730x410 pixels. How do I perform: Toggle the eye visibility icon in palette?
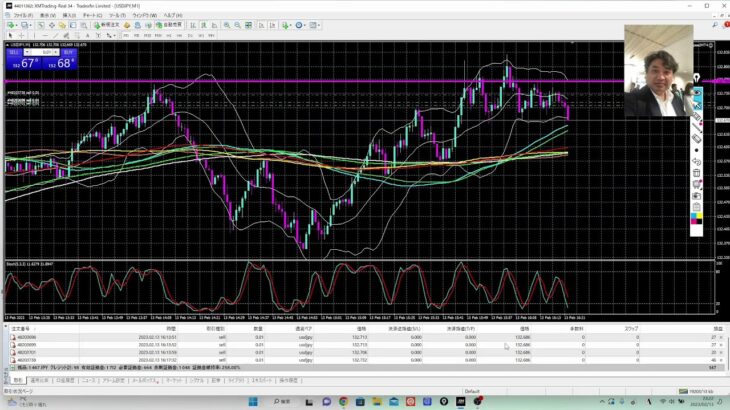[x=697, y=92]
